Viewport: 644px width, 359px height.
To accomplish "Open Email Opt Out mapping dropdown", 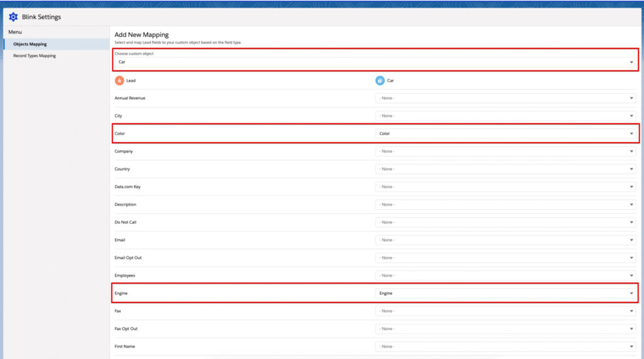I will pyautogui.click(x=506, y=258).
